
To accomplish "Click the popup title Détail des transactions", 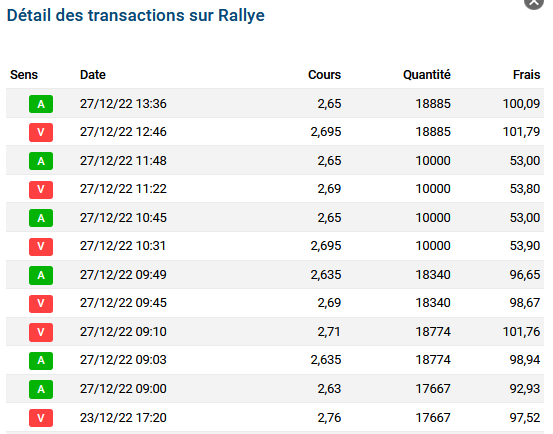I will click(96, 16).
